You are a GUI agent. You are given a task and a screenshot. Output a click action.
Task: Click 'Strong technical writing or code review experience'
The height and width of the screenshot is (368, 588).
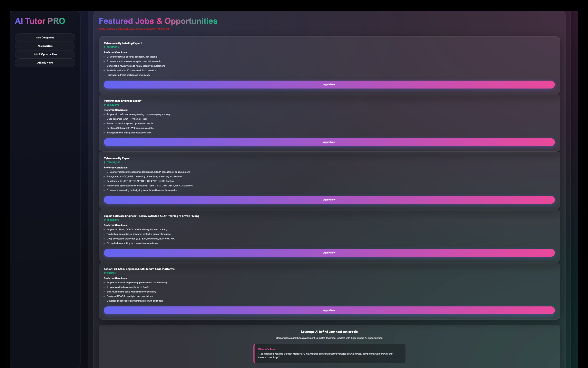[132, 243]
